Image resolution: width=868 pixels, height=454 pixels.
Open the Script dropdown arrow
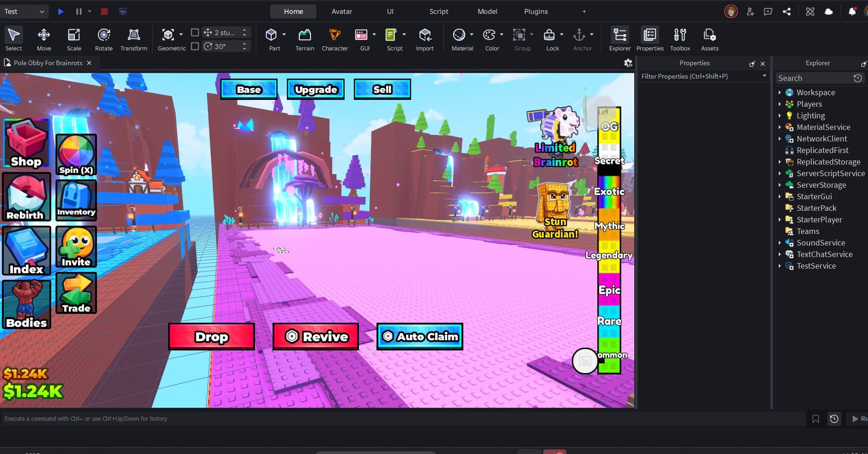pos(404,35)
